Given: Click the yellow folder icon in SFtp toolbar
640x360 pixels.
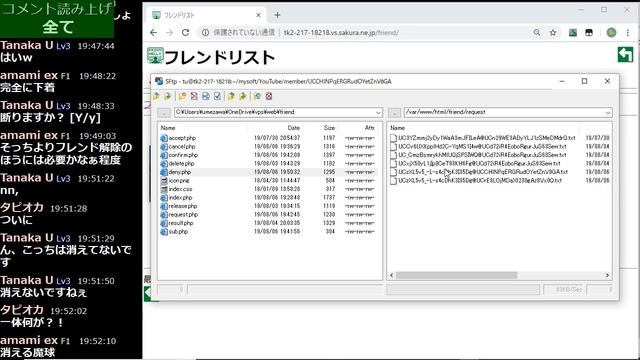Looking at the screenshot, I should [182, 96].
